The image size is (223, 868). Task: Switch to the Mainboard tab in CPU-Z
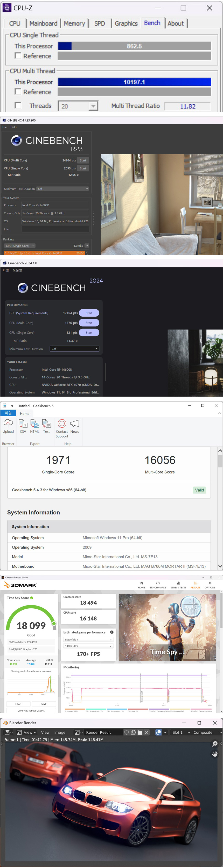[x=44, y=23]
